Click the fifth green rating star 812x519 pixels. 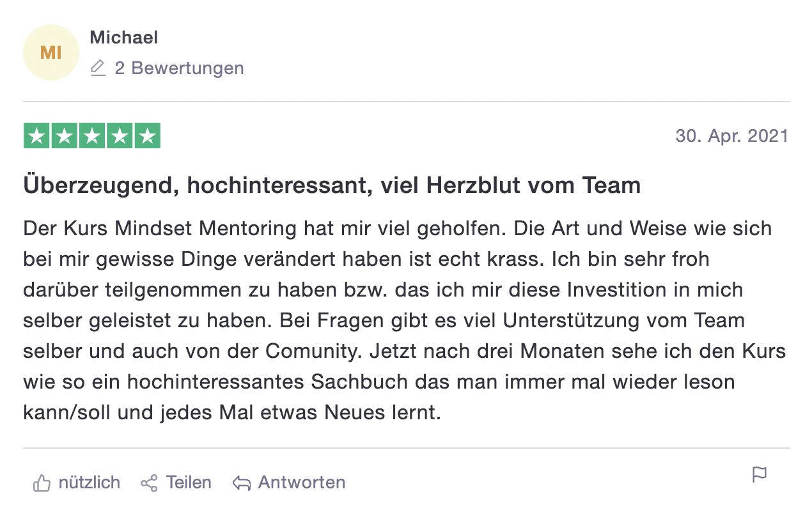point(147,136)
